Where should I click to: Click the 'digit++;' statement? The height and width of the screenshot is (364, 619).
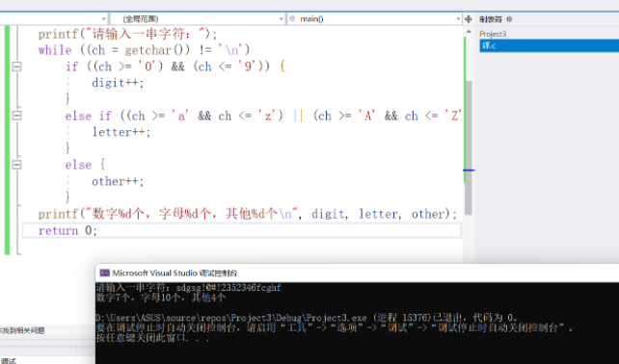[118, 83]
